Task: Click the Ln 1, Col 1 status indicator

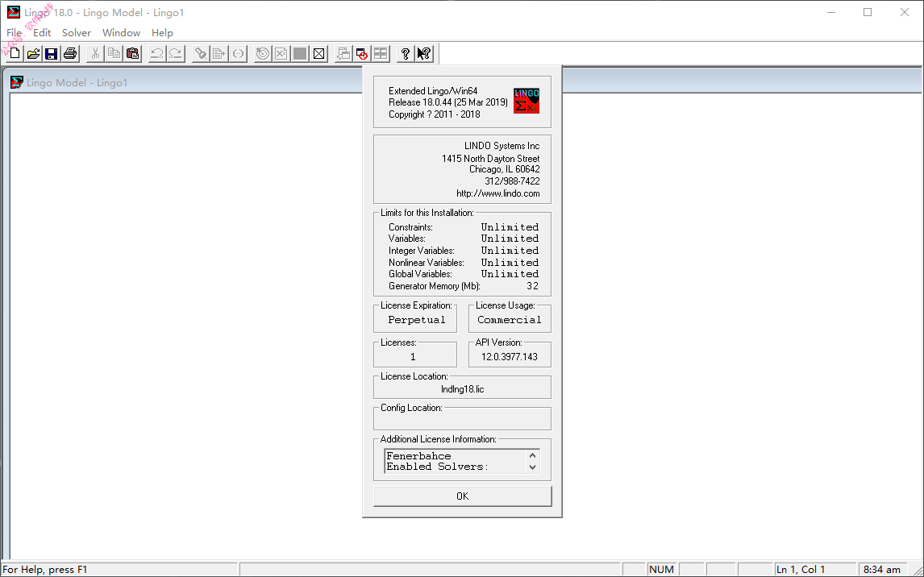Action: [801, 570]
